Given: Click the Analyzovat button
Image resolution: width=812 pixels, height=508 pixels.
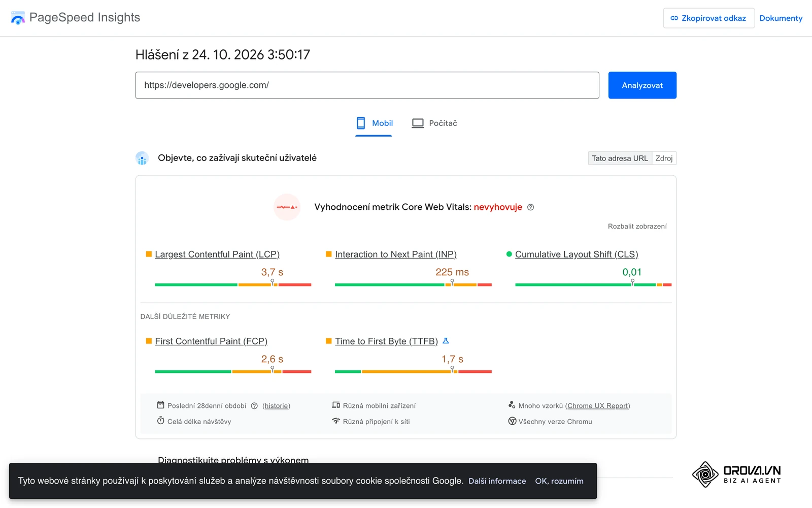Looking at the screenshot, I should [x=642, y=85].
